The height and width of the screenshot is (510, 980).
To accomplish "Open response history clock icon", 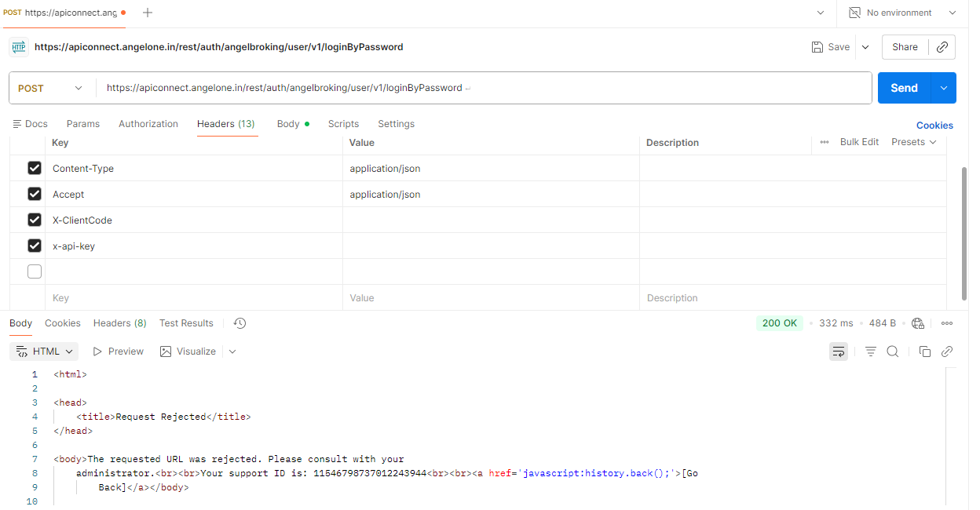I will (240, 323).
